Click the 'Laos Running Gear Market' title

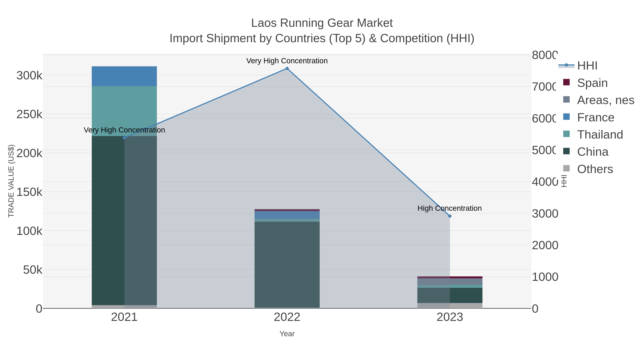322,23
